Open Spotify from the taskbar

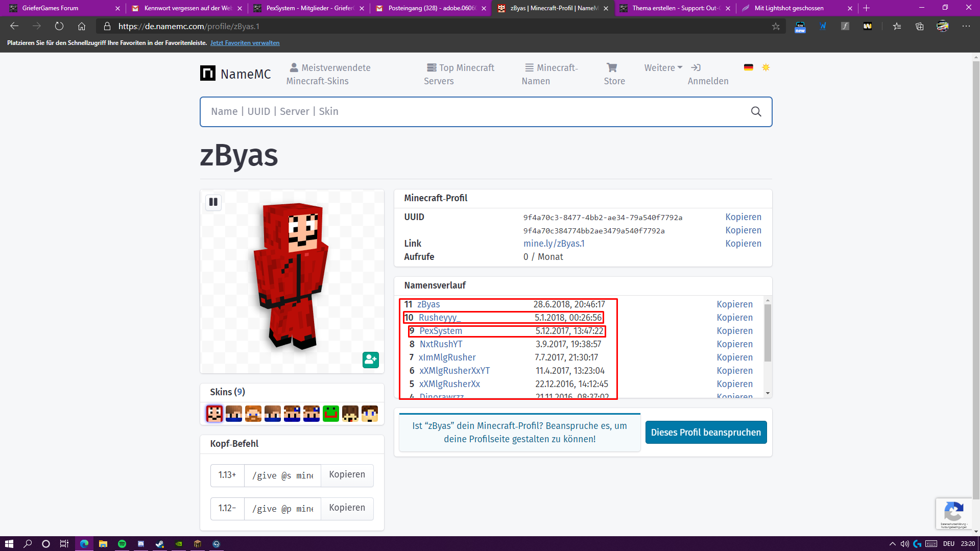(122, 544)
